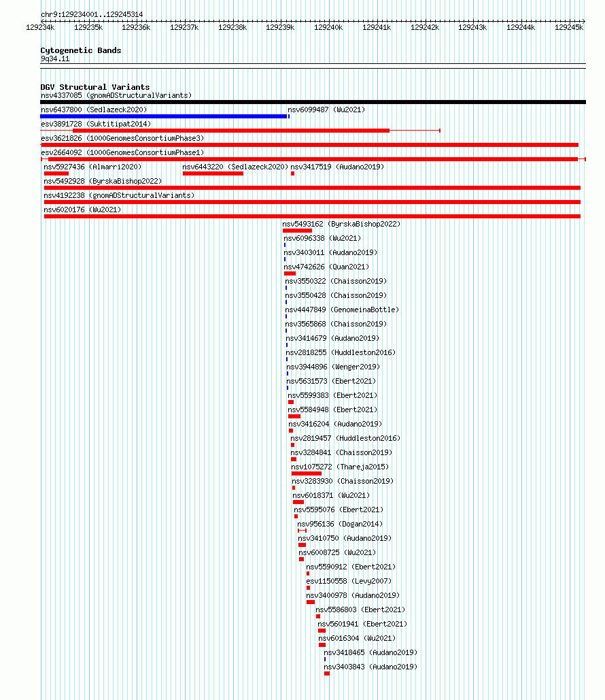The height and width of the screenshot is (700, 605).
Task: Select nsv5595076 (Ebert2021) label
Action: (x=339, y=510)
